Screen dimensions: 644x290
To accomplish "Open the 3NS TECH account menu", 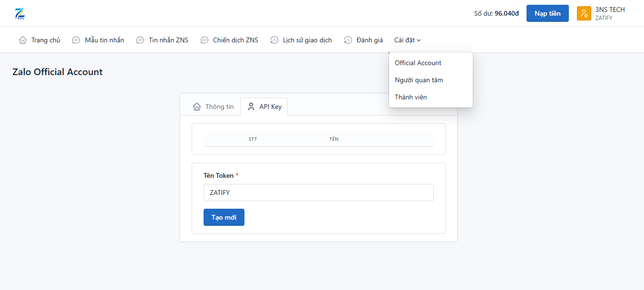I will tap(602, 13).
